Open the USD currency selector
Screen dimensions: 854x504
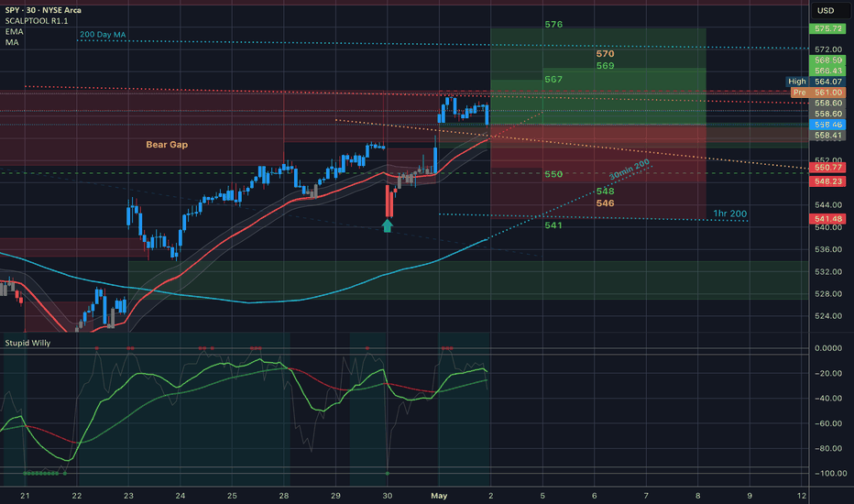[x=827, y=10]
